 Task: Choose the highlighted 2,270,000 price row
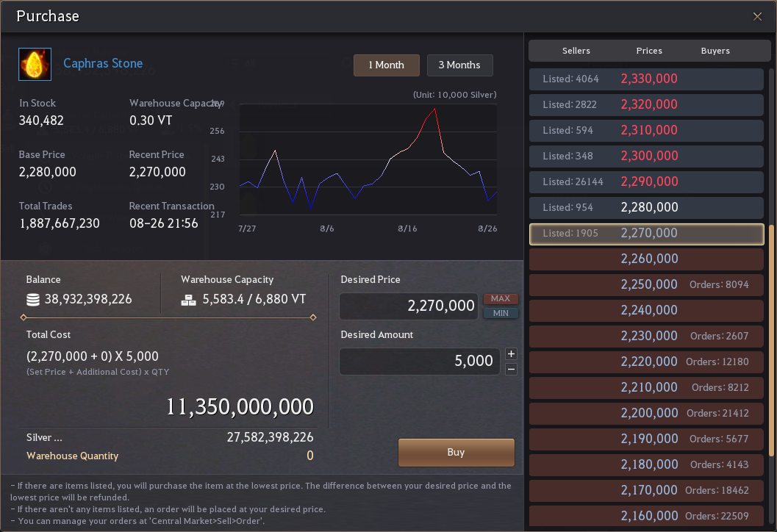pos(647,233)
